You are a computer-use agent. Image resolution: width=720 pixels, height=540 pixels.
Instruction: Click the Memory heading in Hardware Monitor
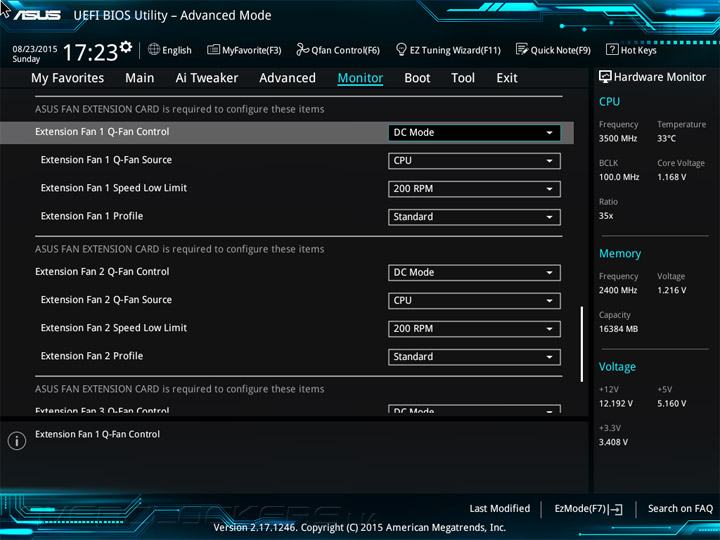pos(620,253)
